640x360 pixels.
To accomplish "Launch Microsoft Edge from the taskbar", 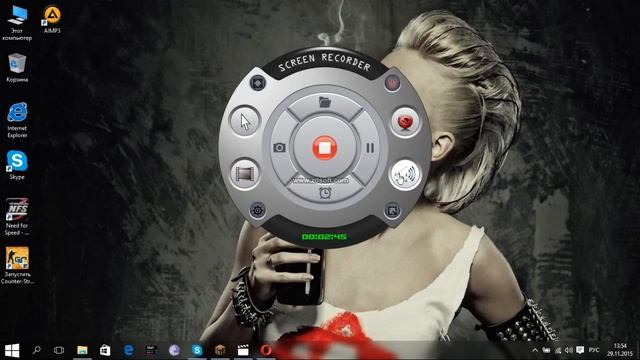I will [x=129, y=350].
